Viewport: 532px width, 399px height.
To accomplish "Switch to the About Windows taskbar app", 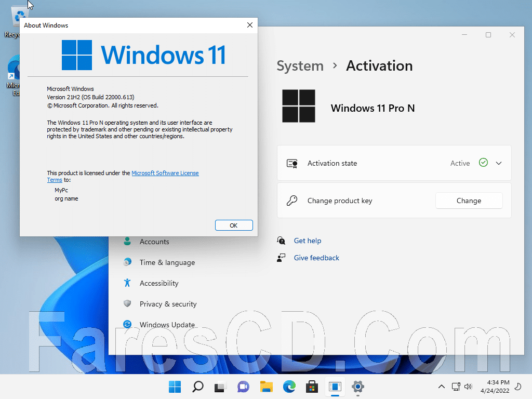I will [x=335, y=387].
